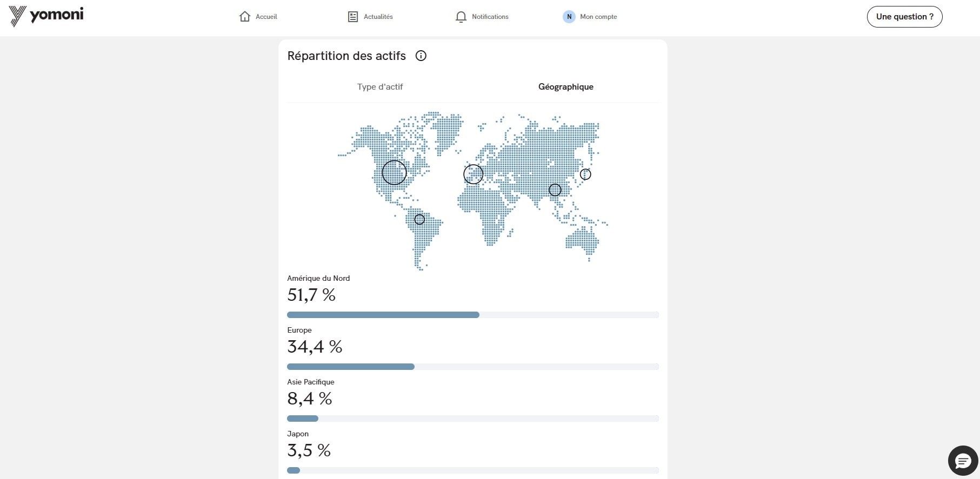This screenshot has height=479, width=980.
Task: Click the blue N account avatar
Action: pyautogui.click(x=569, y=17)
